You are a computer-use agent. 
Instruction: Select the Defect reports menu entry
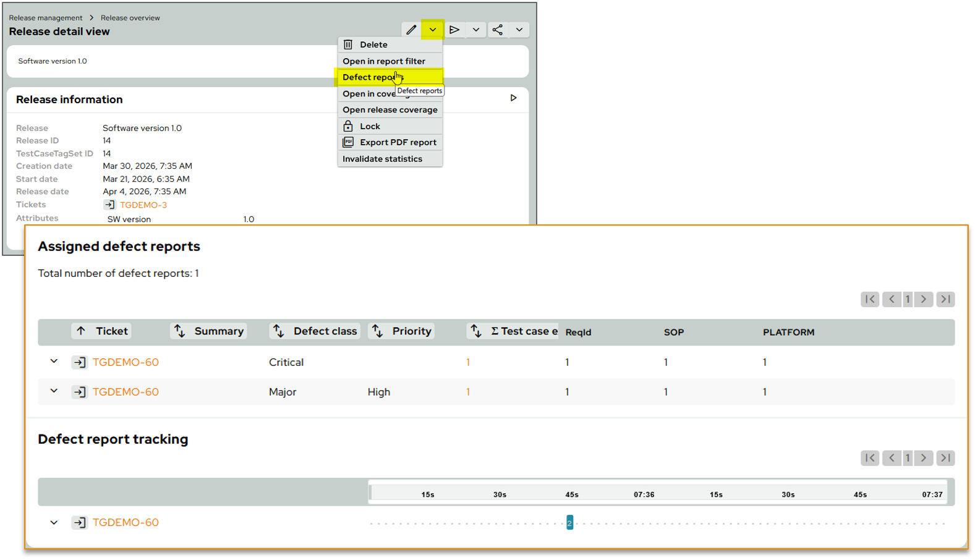coord(390,77)
